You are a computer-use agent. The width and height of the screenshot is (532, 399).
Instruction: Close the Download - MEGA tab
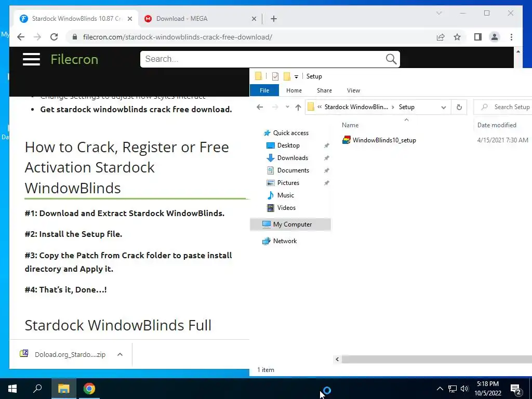click(x=254, y=19)
